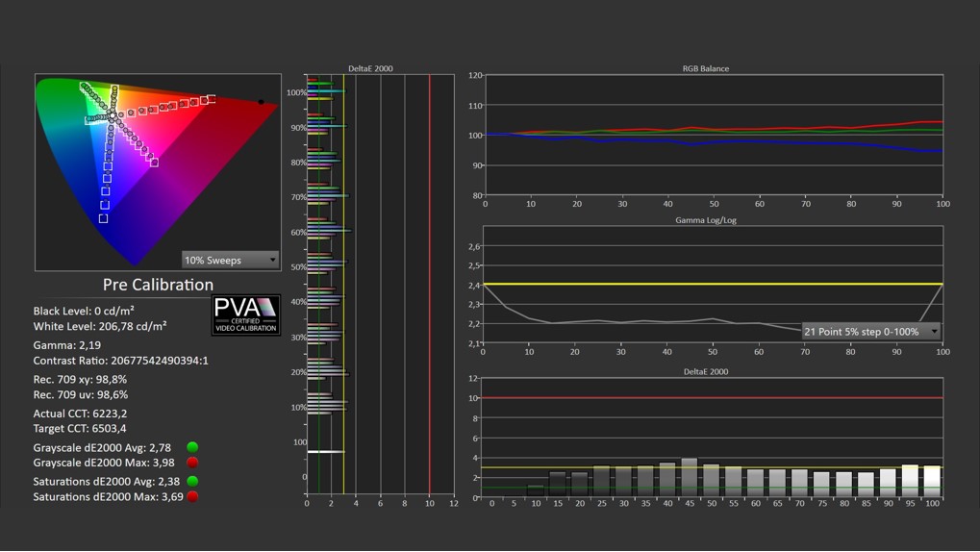Open the 10% Sweeps dropdown

tap(230, 260)
